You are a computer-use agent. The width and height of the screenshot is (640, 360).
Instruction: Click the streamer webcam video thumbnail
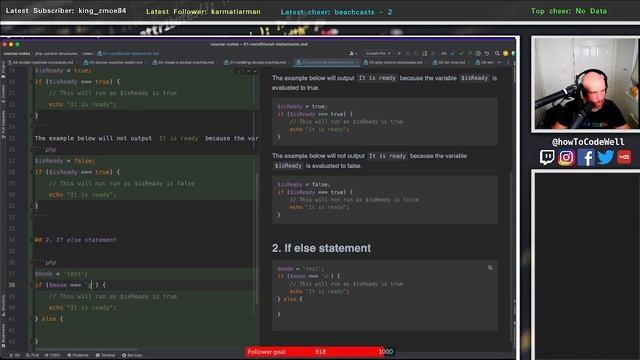tap(586, 84)
